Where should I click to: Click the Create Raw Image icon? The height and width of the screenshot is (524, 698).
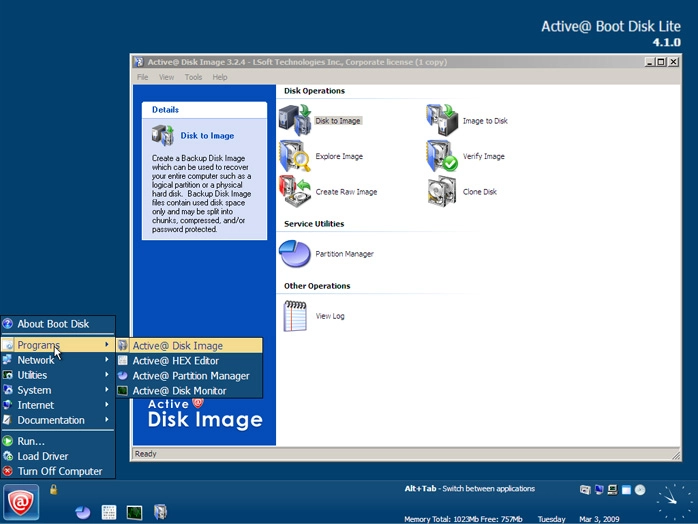(295, 191)
